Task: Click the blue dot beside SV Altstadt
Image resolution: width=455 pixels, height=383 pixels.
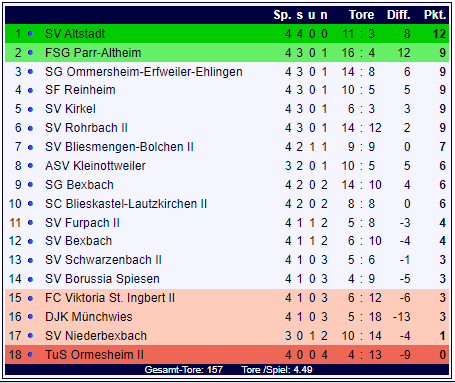Action: [30, 34]
